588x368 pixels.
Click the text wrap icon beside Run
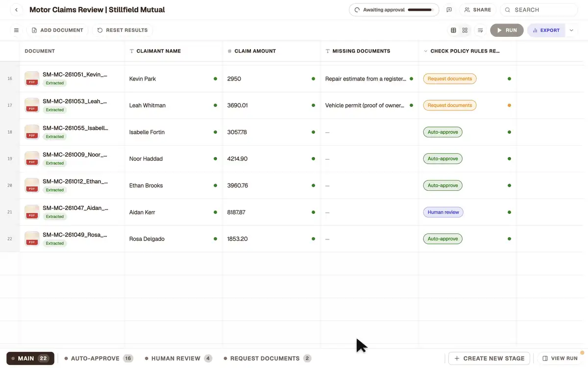click(480, 30)
